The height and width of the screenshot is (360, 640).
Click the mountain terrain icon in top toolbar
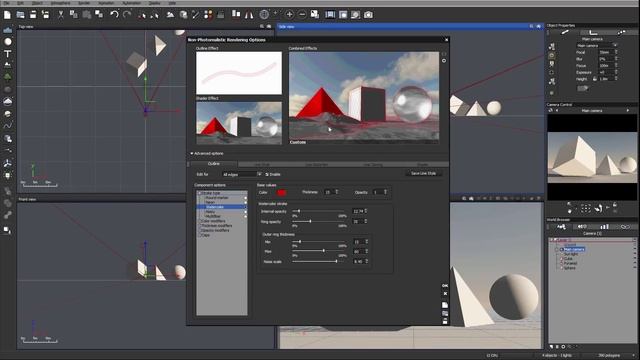coord(170,15)
